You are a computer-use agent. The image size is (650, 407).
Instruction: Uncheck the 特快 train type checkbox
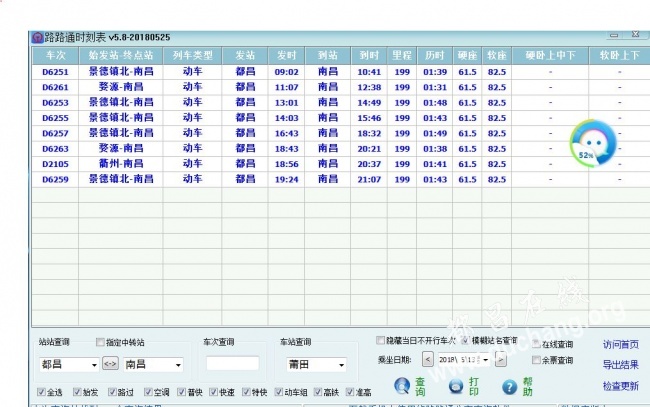[246, 392]
